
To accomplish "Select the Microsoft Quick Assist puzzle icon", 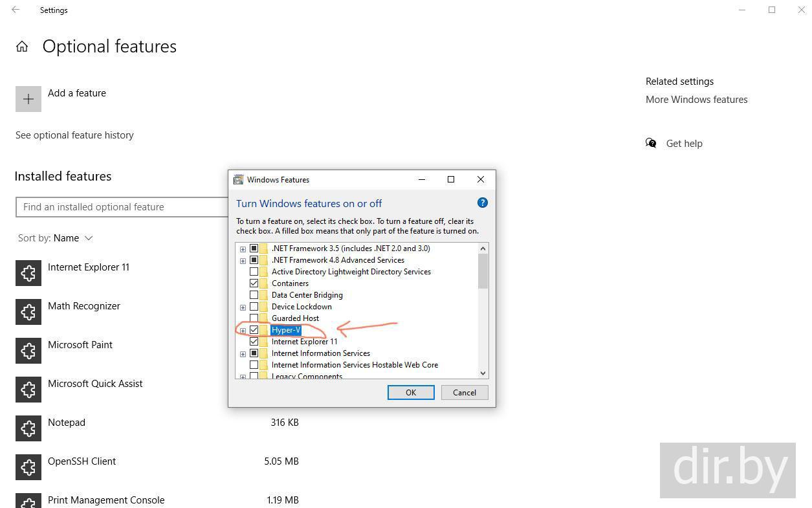I will tap(28, 390).
